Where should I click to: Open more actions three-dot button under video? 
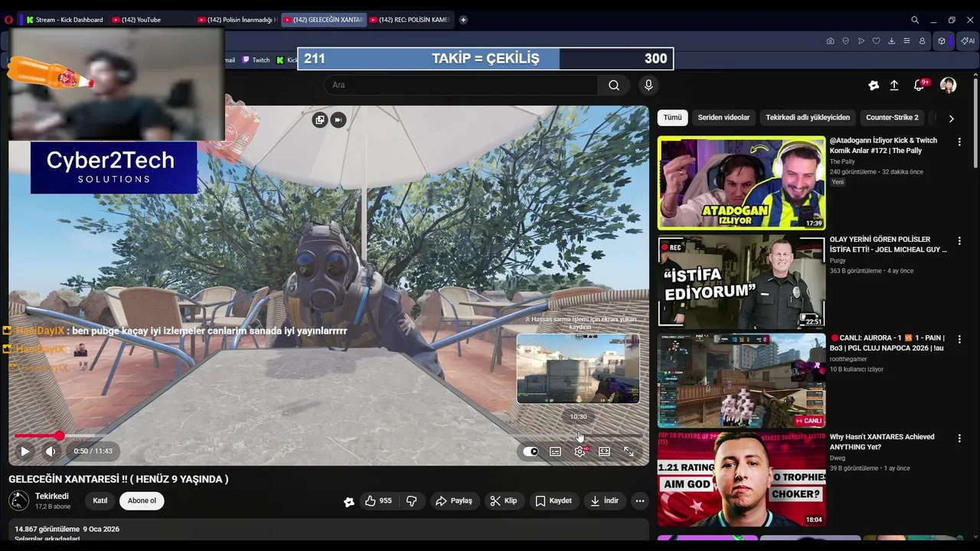(639, 500)
